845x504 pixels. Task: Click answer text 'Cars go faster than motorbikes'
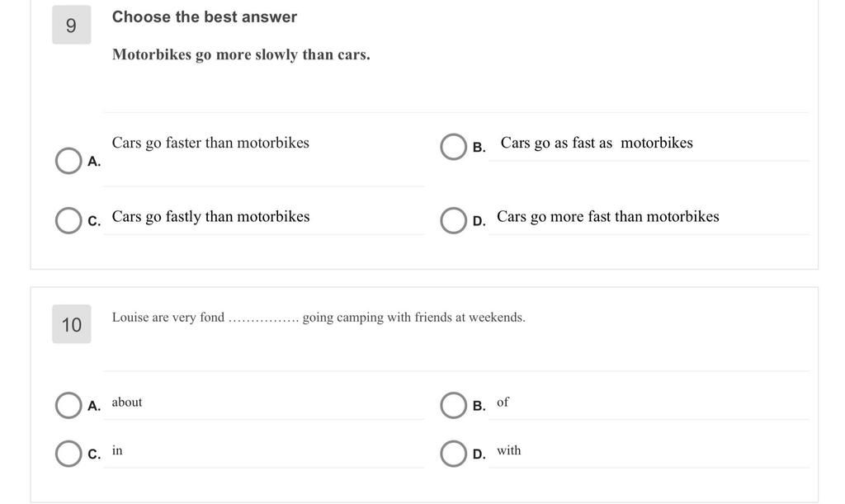(x=210, y=143)
